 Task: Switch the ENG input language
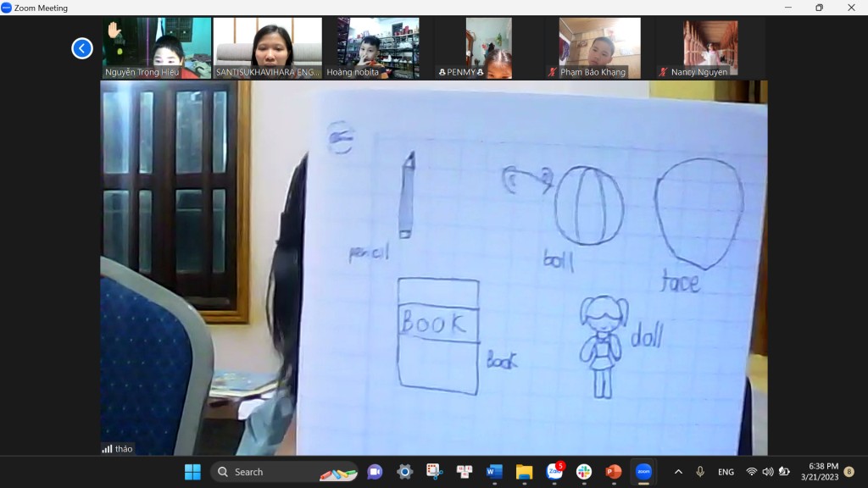(726, 472)
